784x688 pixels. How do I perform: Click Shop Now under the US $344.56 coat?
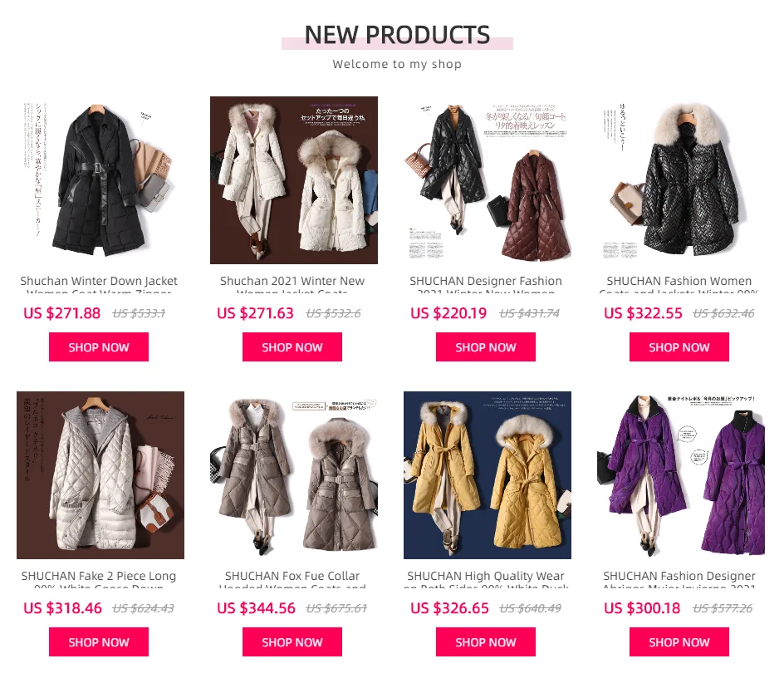[292, 642]
